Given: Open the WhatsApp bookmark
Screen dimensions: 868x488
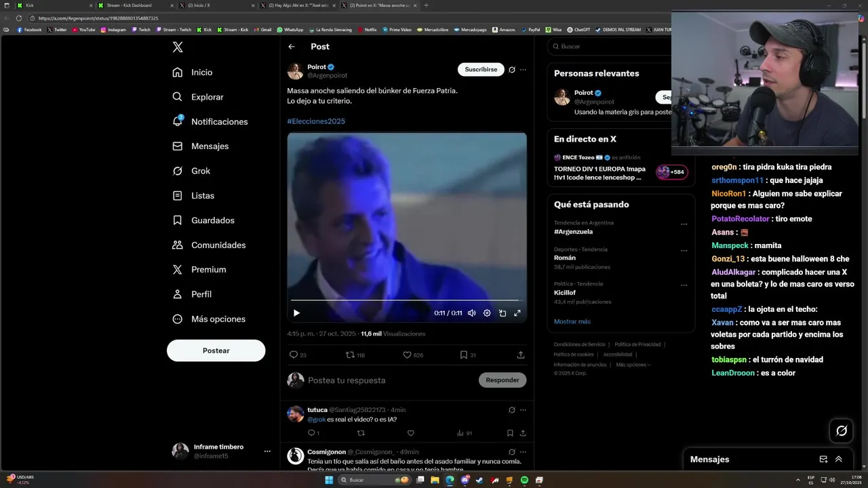Looking at the screenshot, I should (x=290, y=30).
